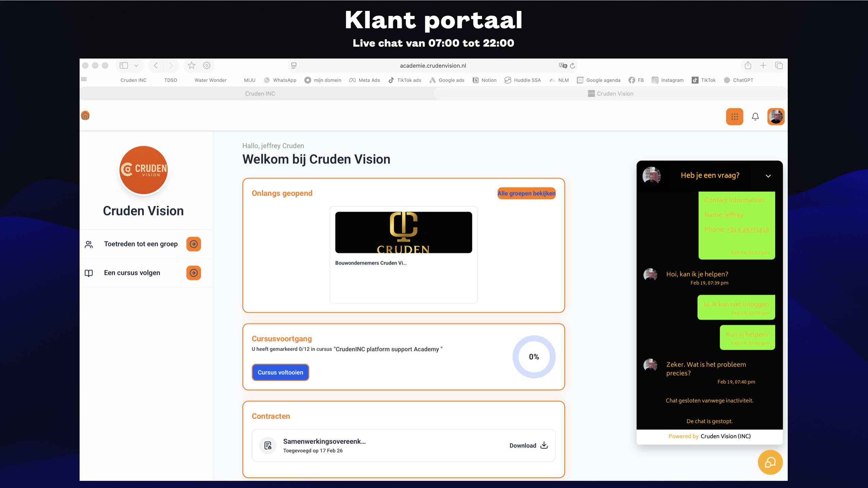Click the Safari share icon
Viewport: 868px width, 488px height.
(x=748, y=65)
